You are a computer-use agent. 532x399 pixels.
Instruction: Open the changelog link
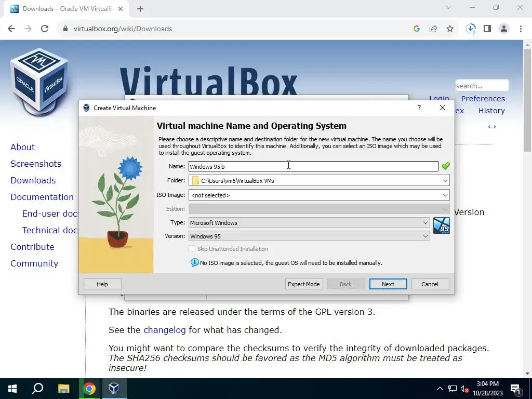(x=165, y=330)
